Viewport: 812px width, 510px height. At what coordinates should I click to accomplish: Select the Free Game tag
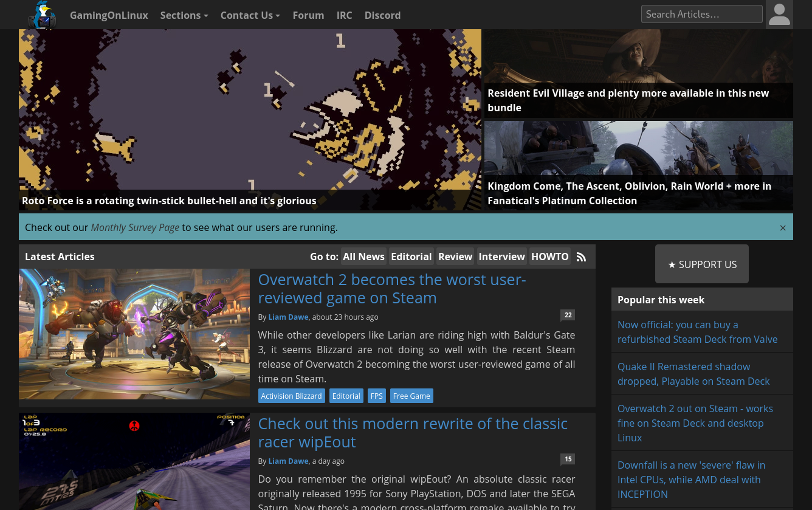pyautogui.click(x=411, y=396)
